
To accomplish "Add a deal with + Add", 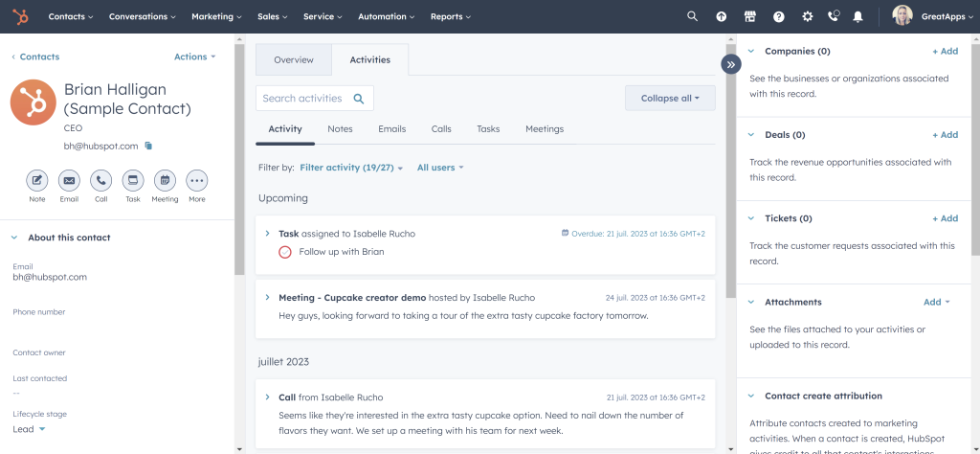I will pyautogui.click(x=945, y=134).
